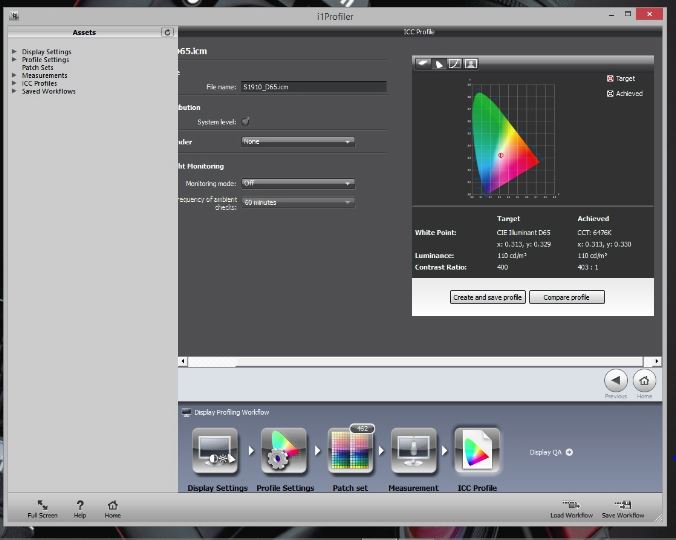Viewport: 676px width, 540px height.
Task: Toggle the System level checkbox
Action: point(245,122)
